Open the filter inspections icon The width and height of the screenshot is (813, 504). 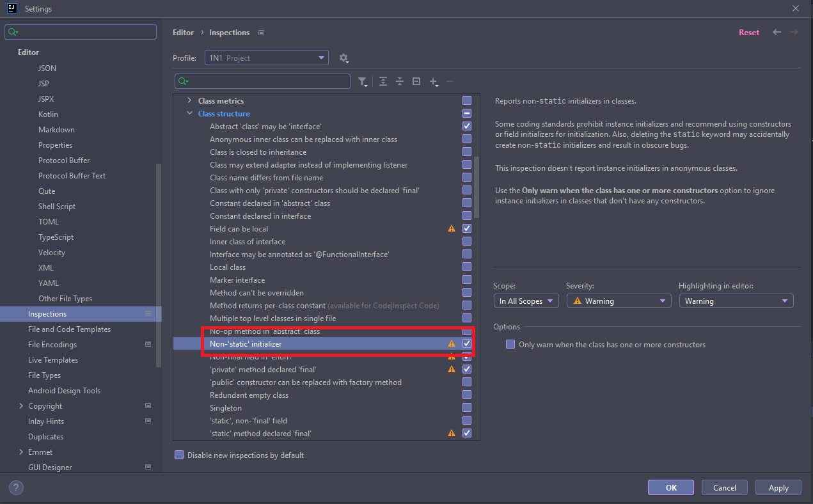point(363,81)
